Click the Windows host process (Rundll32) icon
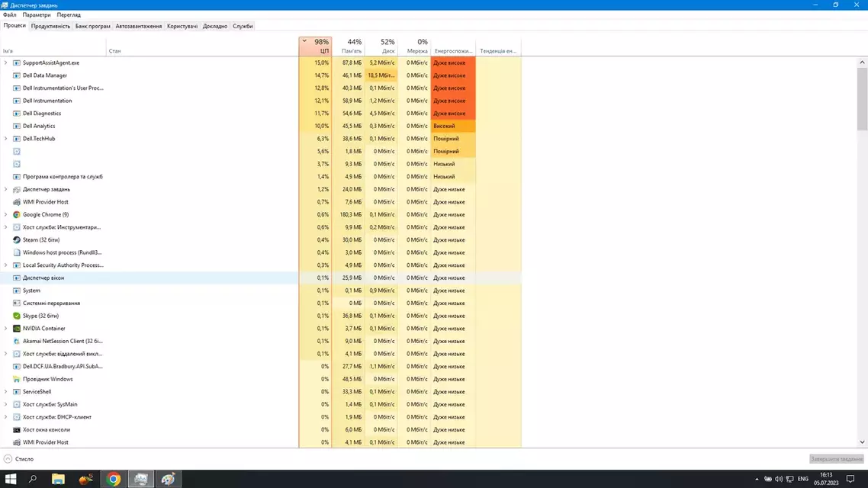Viewport: 868px width, 488px height. point(17,253)
